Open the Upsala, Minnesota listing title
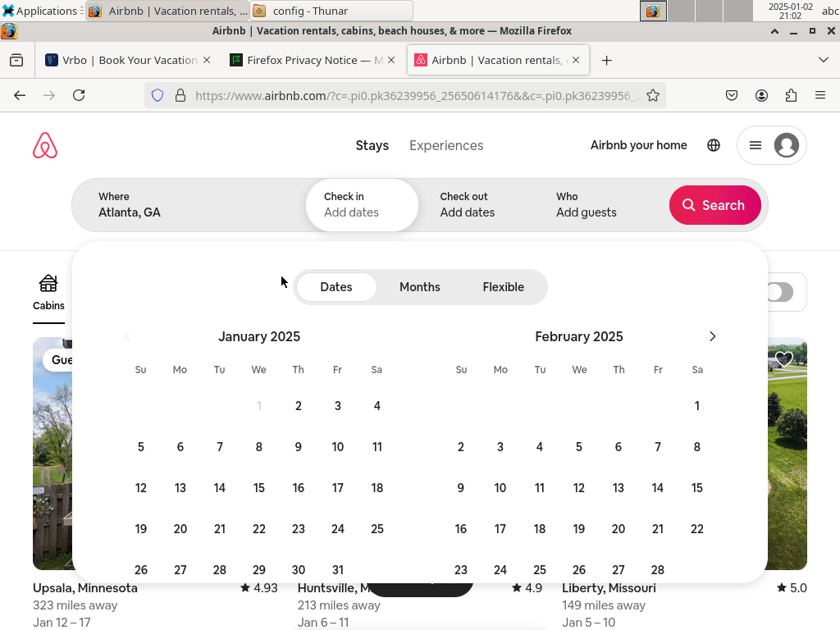Viewport: 840px width, 630px height. (85, 588)
